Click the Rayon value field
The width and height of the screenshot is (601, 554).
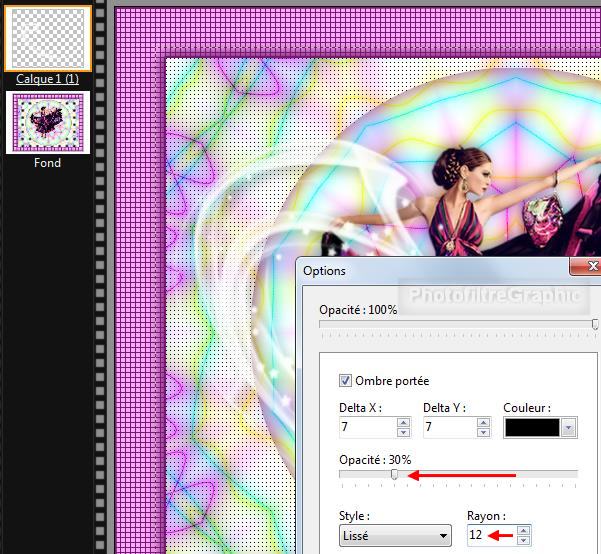click(x=491, y=535)
